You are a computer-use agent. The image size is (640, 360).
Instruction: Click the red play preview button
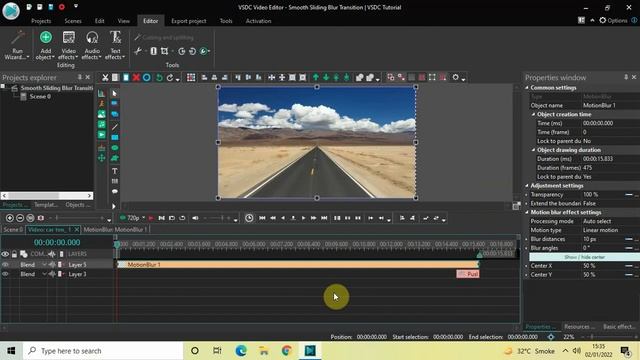tap(151, 218)
